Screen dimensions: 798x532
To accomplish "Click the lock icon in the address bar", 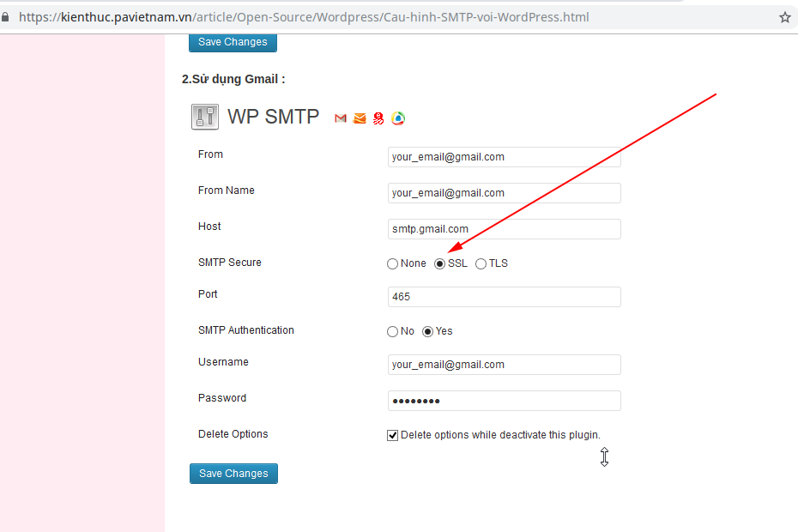I will pos(5,17).
